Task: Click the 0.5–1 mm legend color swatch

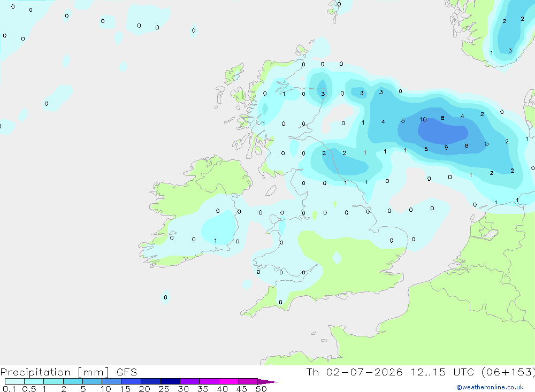Action: click(x=34, y=381)
